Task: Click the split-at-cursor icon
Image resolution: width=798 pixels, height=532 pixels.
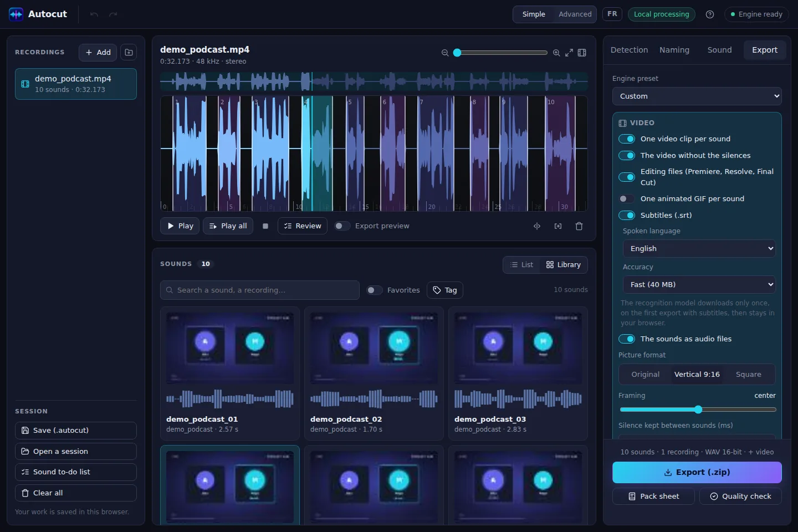Action: click(537, 226)
